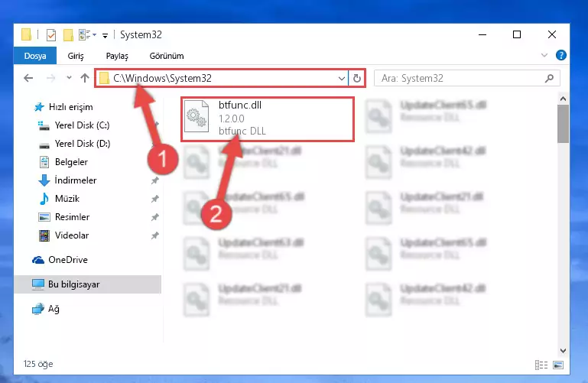Viewport: 588px width, 383px height.
Task: Minimize the System32 window
Action: (x=482, y=34)
